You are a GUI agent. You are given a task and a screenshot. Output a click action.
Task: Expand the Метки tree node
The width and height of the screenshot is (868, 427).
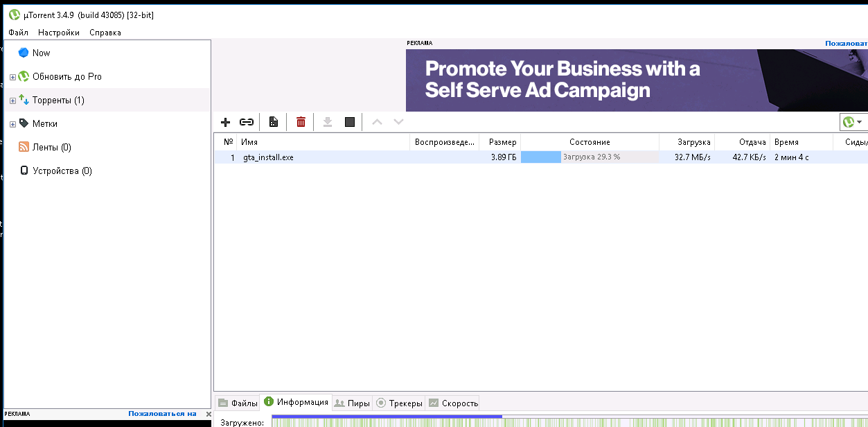click(x=12, y=124)
